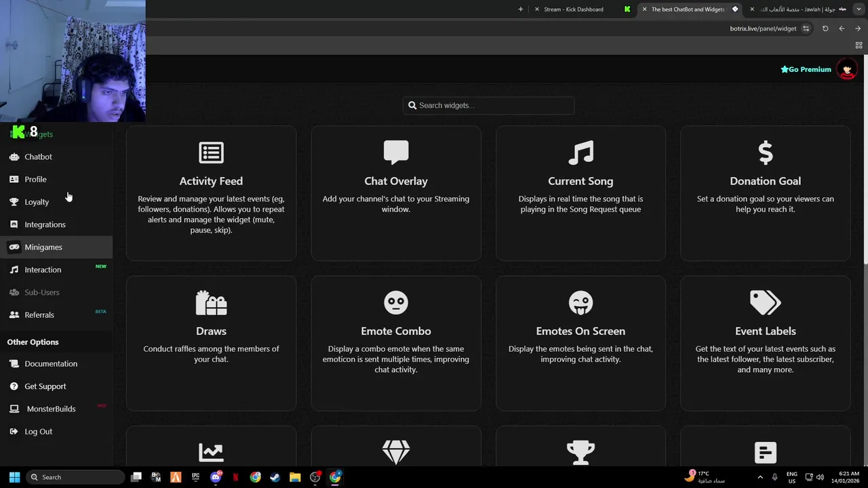Image resolution: width=868 pixels, height=488 pixels.
Task: Open Integrations in the sidebar
Action: (56, 224)
